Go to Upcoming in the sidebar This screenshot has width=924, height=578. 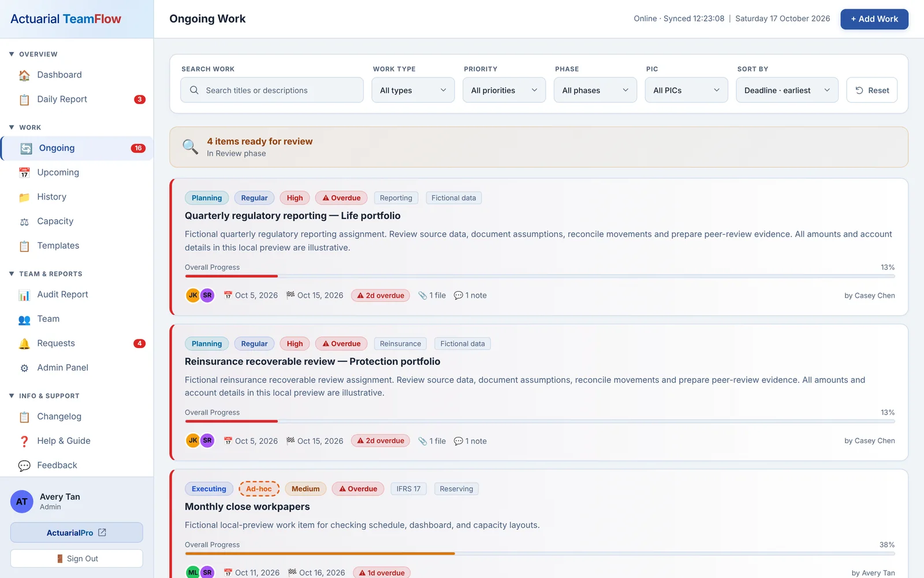point(77,172)
